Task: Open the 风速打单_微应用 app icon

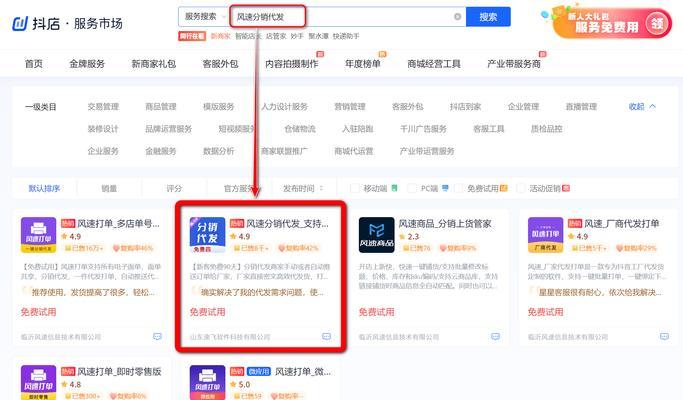Action: coord(207,382)
